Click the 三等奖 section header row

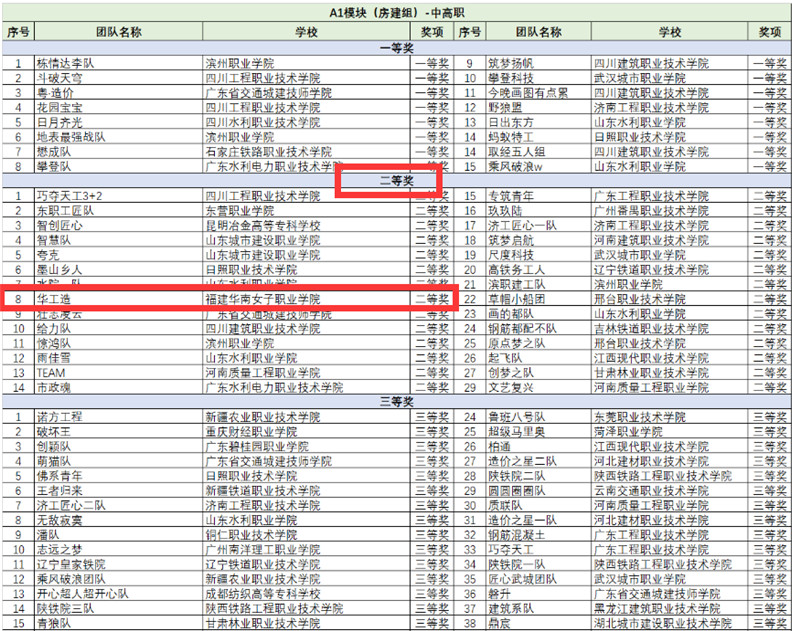point(398,400)
